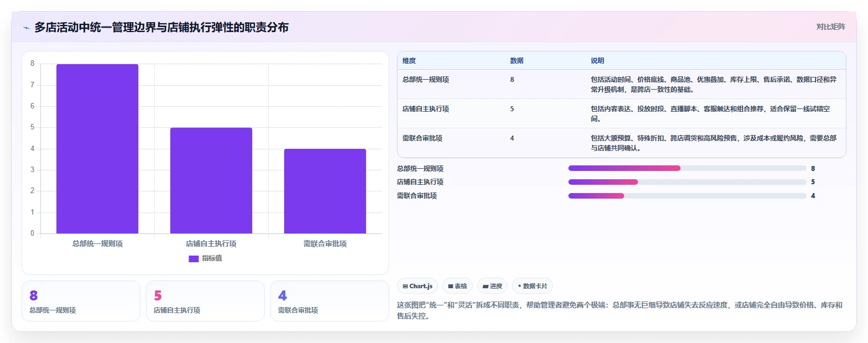Click description starting 包括内容表达
Image resolution: width=868 pixels, height=343 pixels.
coord(710,114)
